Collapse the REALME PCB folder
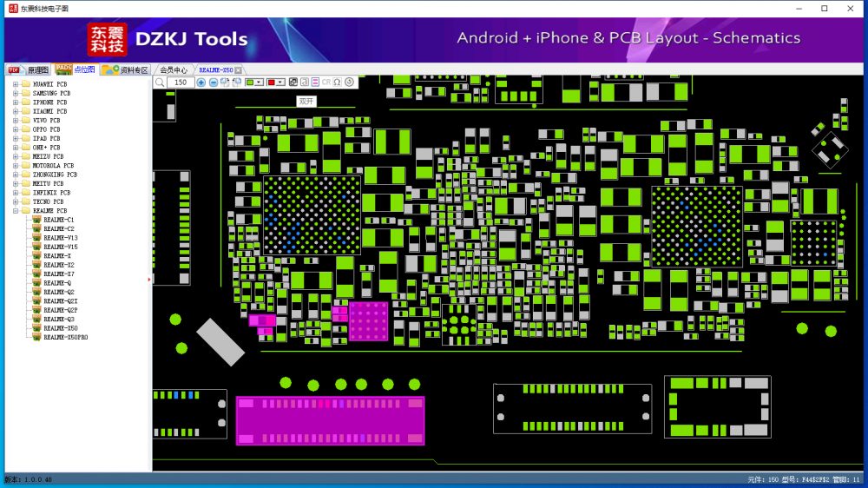 (15, 211)
